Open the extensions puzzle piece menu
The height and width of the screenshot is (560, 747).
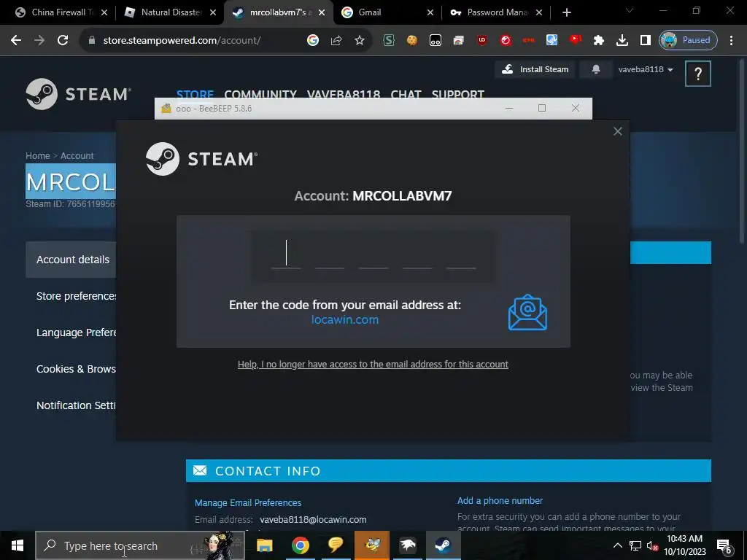coord(599,41)
